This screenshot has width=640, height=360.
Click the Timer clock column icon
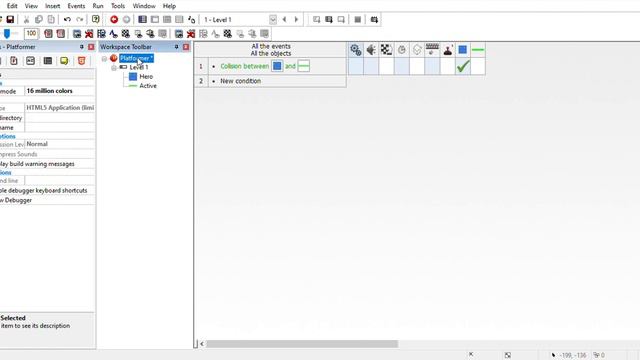[x=402, y=50]
